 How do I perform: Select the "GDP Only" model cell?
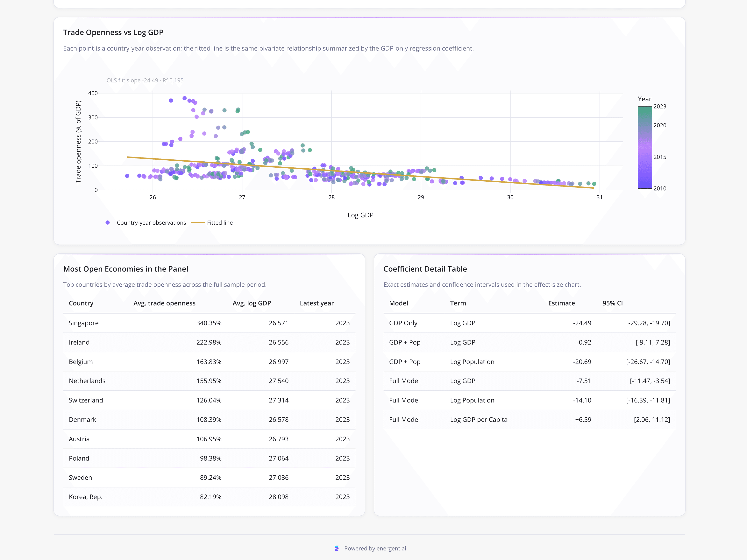(403, 323)
